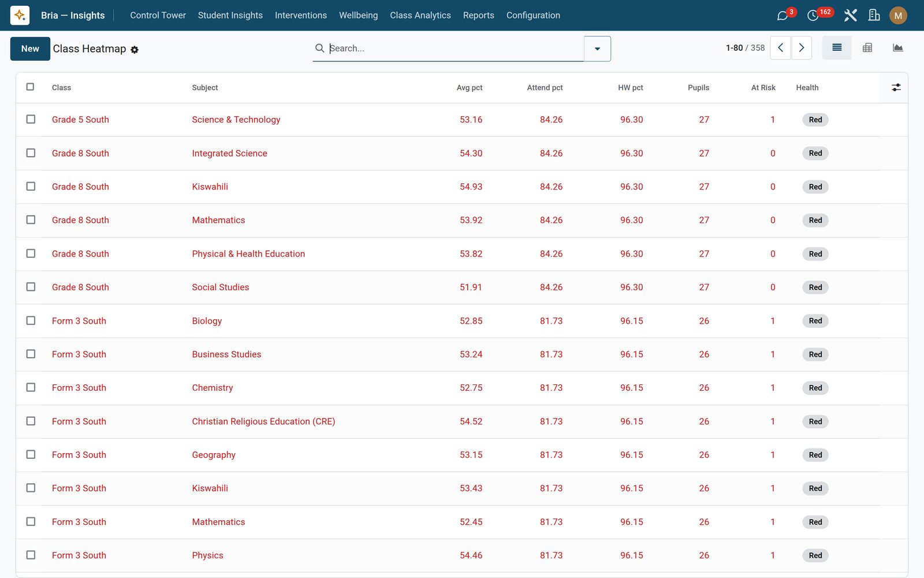Open the developer tools wrench icon
The width and height of the screenshot is (924, 578).
point(850,16)
